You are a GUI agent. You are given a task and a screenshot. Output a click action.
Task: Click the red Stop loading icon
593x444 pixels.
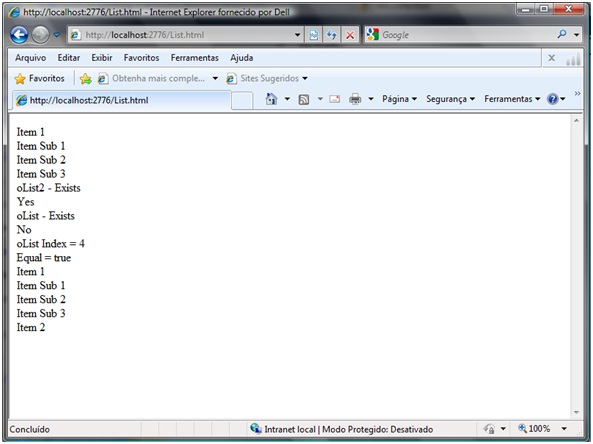click(x=350, y=35)
